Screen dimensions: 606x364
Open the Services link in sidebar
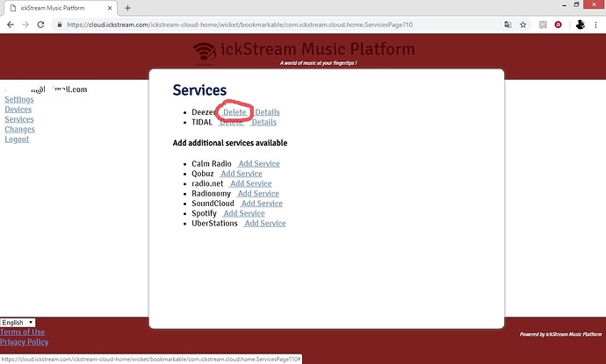tap(19, 119)
